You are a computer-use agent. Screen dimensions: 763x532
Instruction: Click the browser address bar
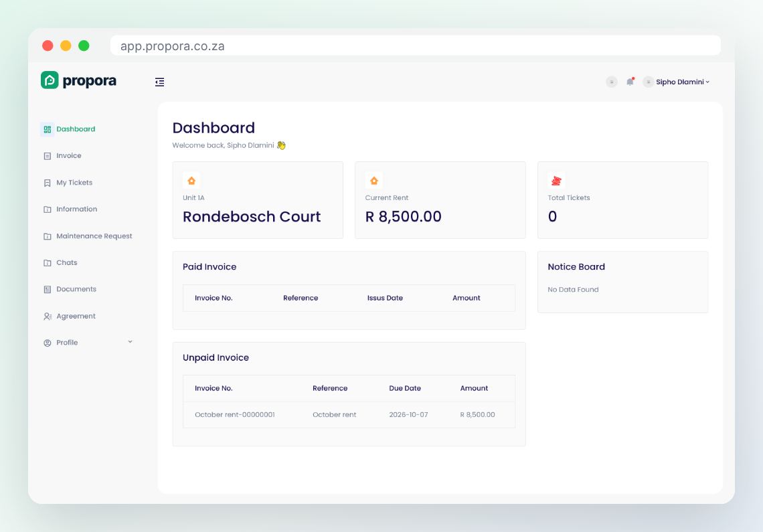415,46
